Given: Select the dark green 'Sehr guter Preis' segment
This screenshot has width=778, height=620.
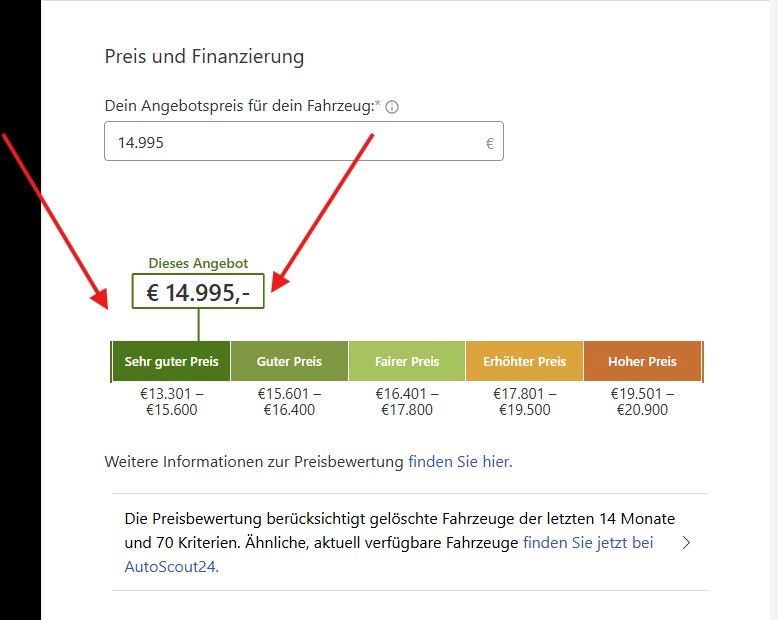Looking at the screenshot, I should tap(171, 361).
